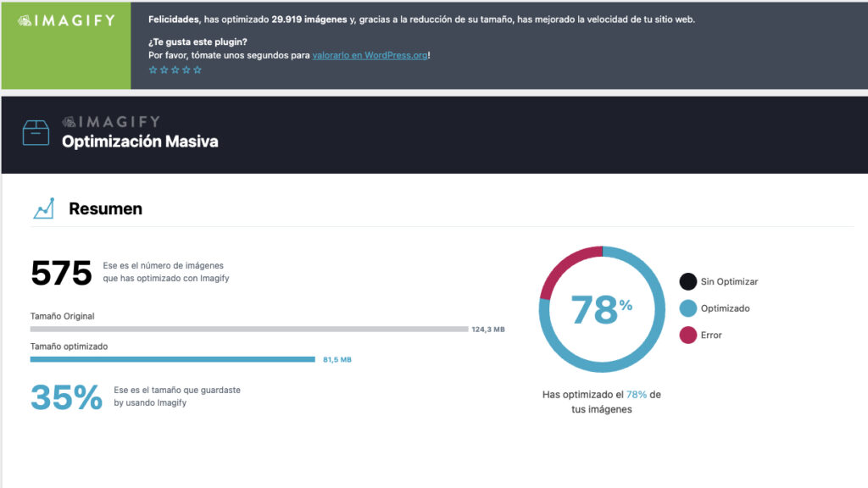
Task: Select the third rating star
Action: (175, 69)
